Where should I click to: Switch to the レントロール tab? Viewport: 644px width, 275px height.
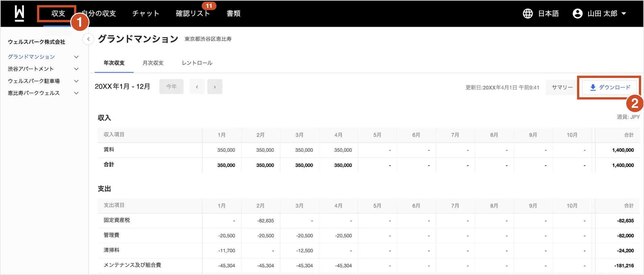click(197, 63)
